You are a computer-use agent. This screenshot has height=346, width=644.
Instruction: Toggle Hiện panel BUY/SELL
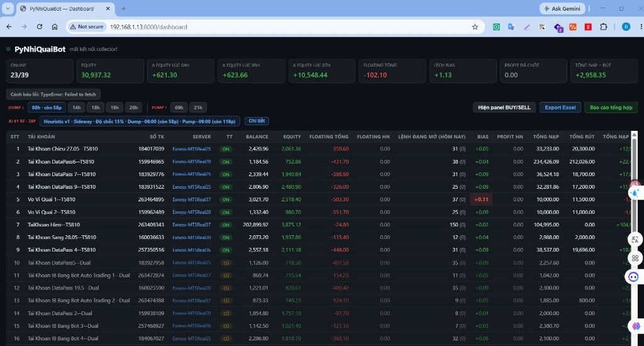(x=504, y=108)
